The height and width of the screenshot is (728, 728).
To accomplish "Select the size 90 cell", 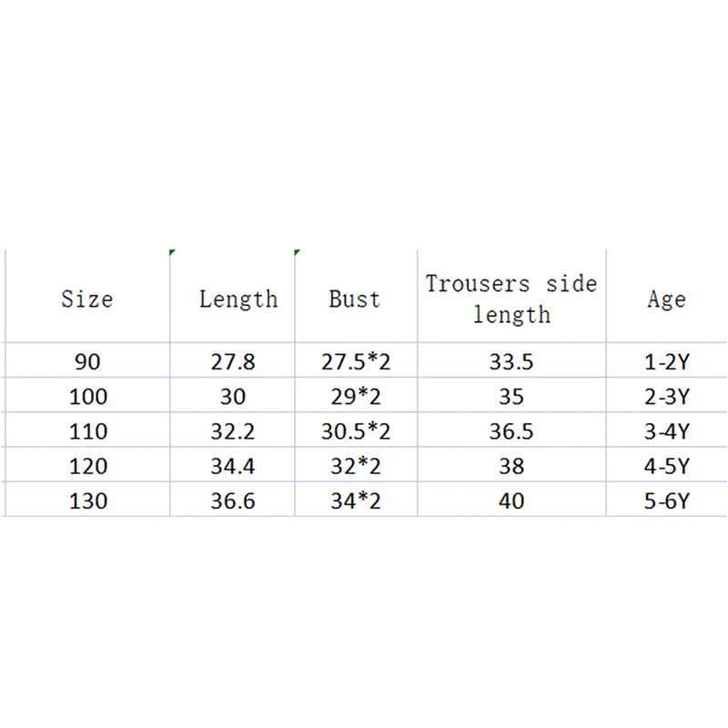I will coord(87,361).
